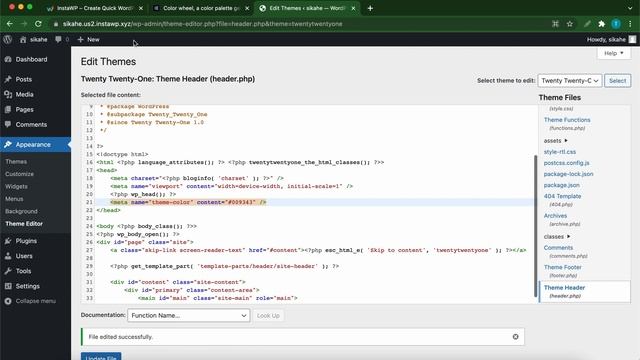This screenshot has width=640, height=360.
Task: Close the Color wheel tab
Action: point(247,8)
